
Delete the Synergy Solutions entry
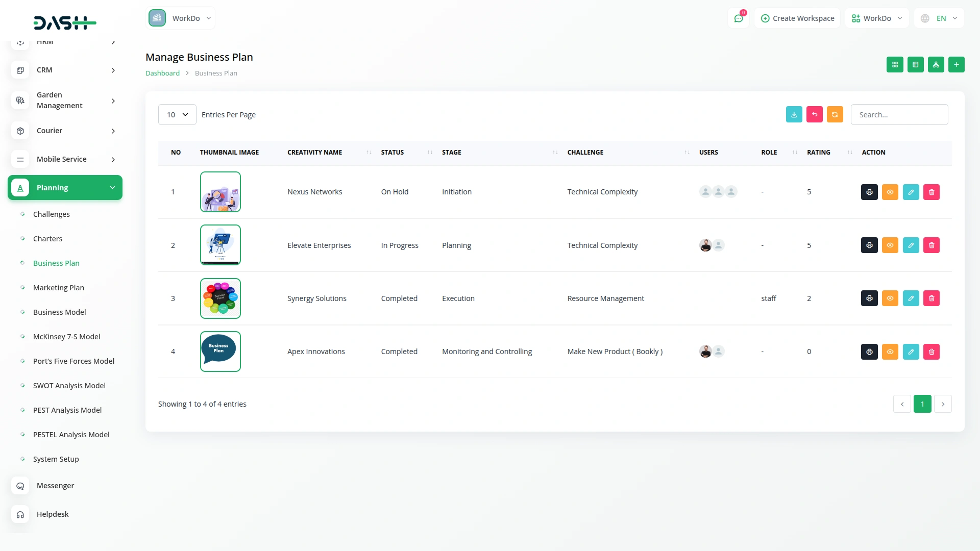point(931,298)
